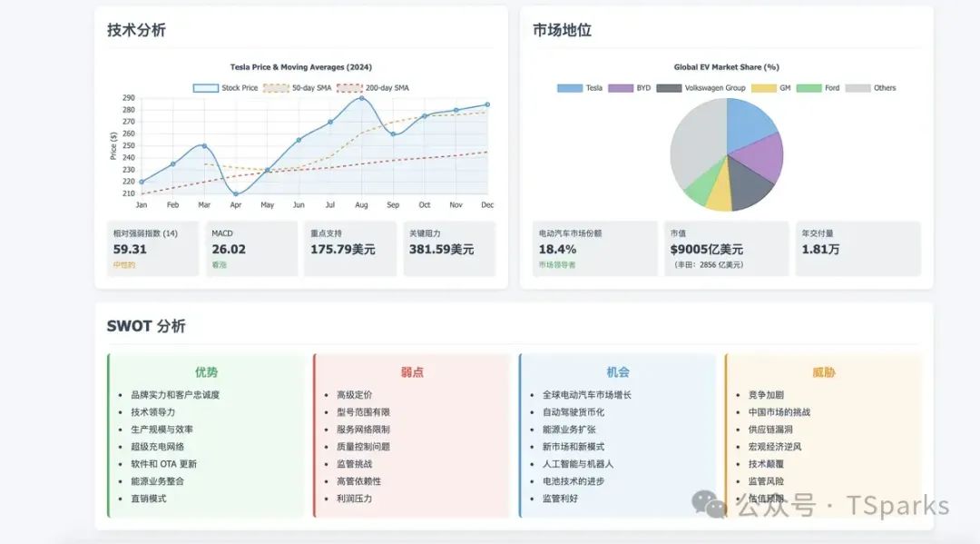
Task: Click the 服务网络限制 list item
Action: coord(363,430)
